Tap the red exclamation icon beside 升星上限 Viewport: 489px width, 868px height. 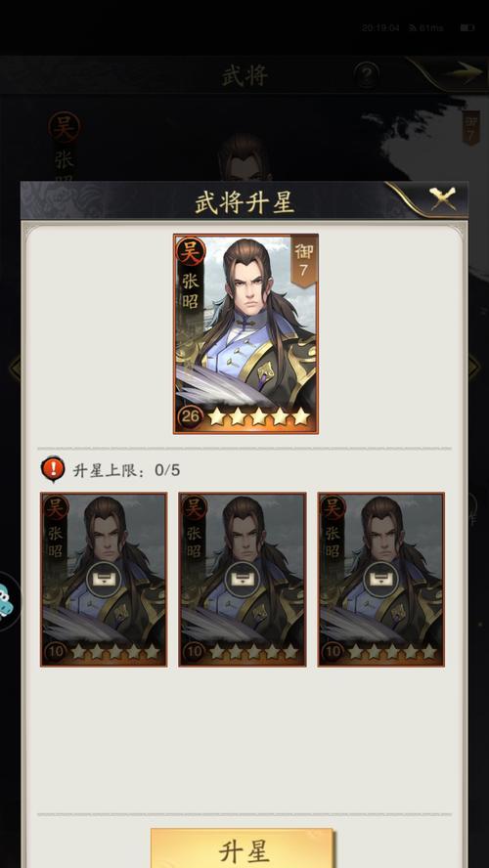[x=53, y=469]
